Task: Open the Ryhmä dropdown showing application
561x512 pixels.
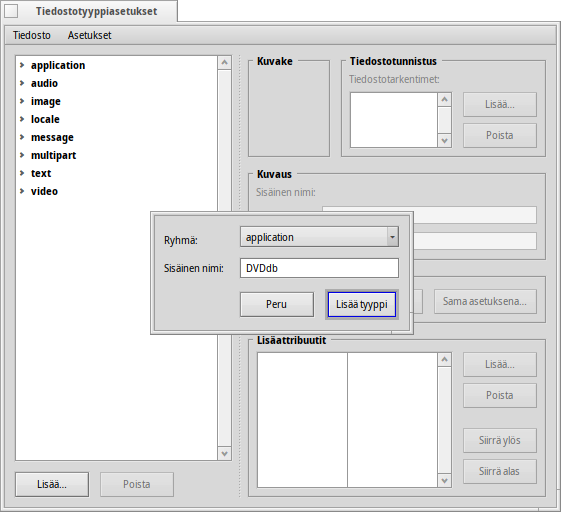Action: [319, 237]
